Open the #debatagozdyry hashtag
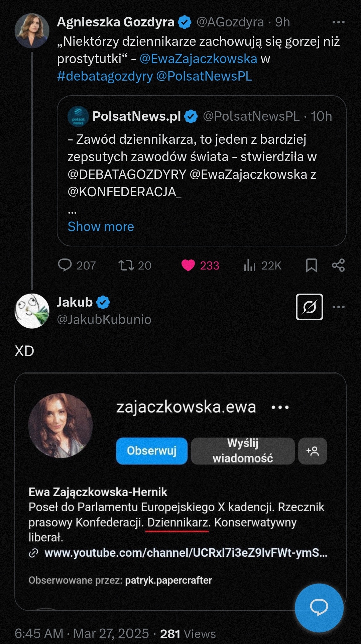The image size is (361, 644). [105, 76]
